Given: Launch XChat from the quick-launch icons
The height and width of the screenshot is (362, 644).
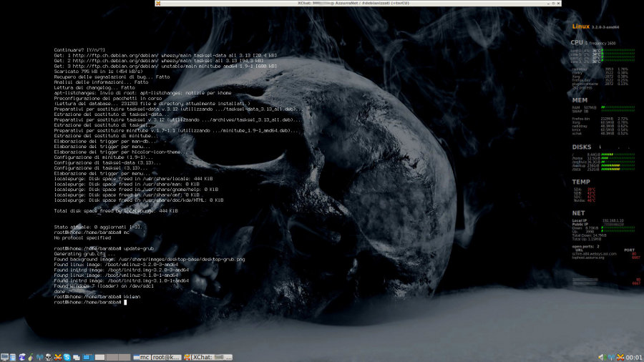Looking at the screenshot, I should tap(57, 357).
